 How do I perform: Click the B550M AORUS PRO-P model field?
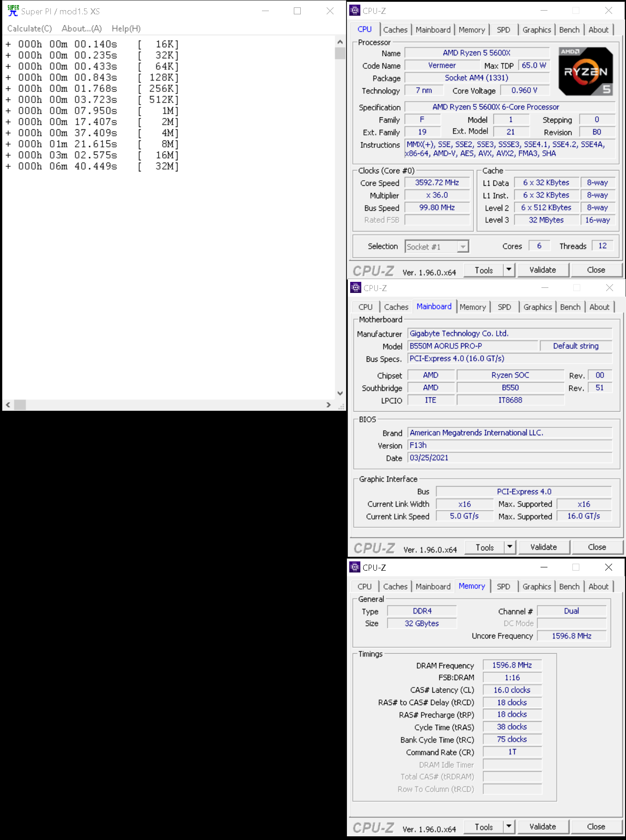(x=473, y=346)
